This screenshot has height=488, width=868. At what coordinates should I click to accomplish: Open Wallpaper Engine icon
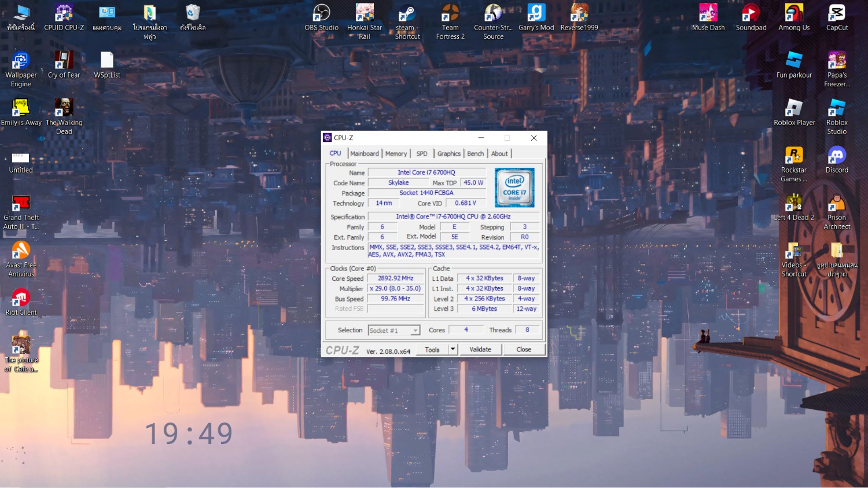(x=21, y=69)
